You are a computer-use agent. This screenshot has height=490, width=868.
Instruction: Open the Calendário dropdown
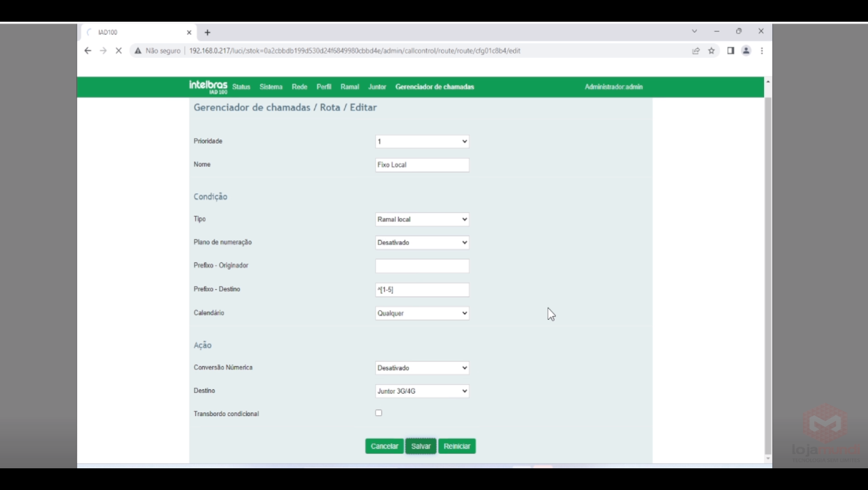pos(422,313)
